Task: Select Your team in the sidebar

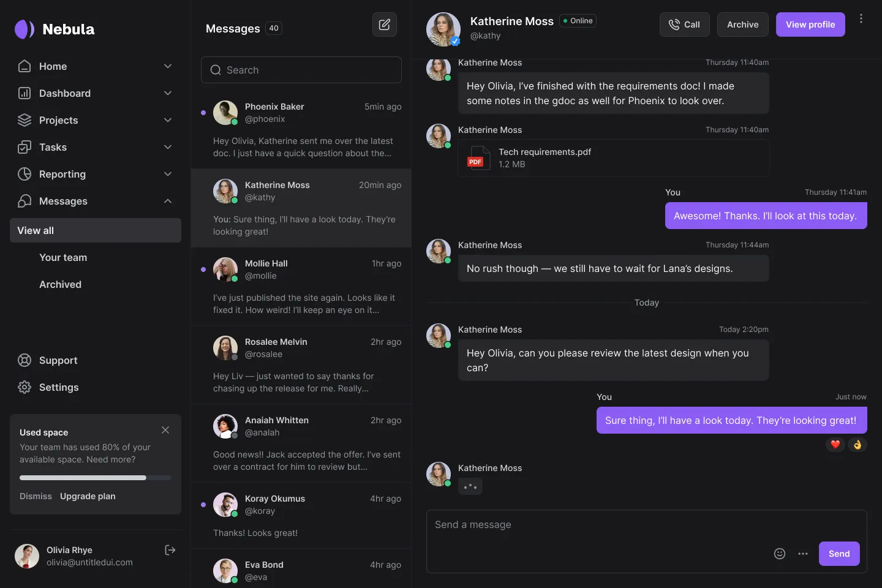Action: tap(63, 257)
